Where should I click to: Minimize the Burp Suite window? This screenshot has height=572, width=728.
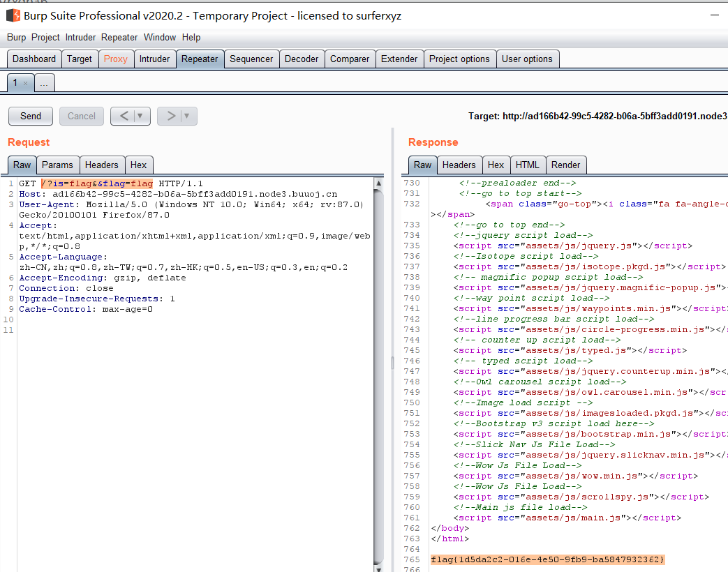click(x=713, y=15)
